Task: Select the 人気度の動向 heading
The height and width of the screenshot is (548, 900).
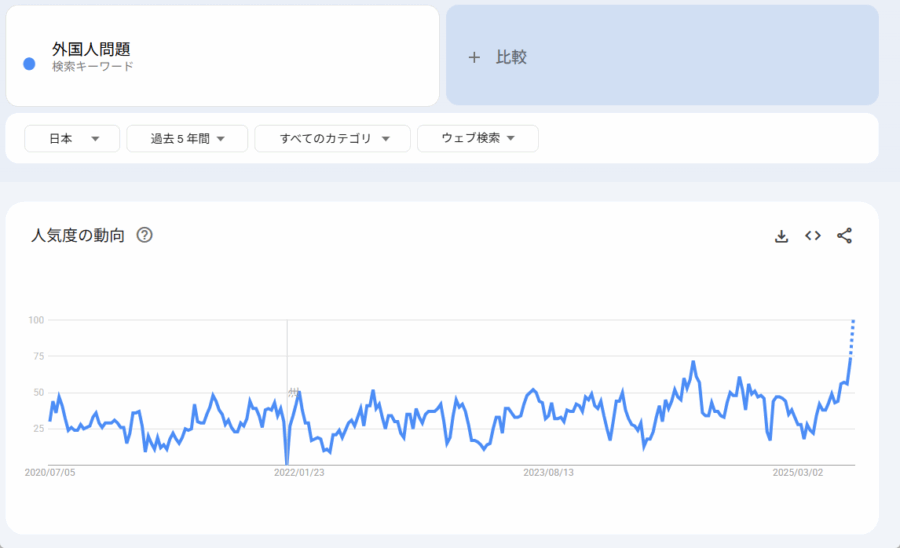Action: point(78,236)
